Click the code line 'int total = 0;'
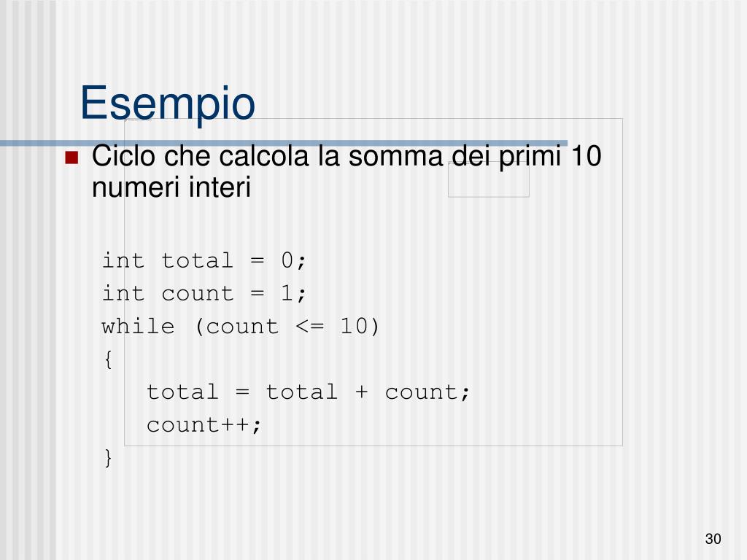This screenshot has height=560, width=747. pyautogui.click(x=204, y=260)
